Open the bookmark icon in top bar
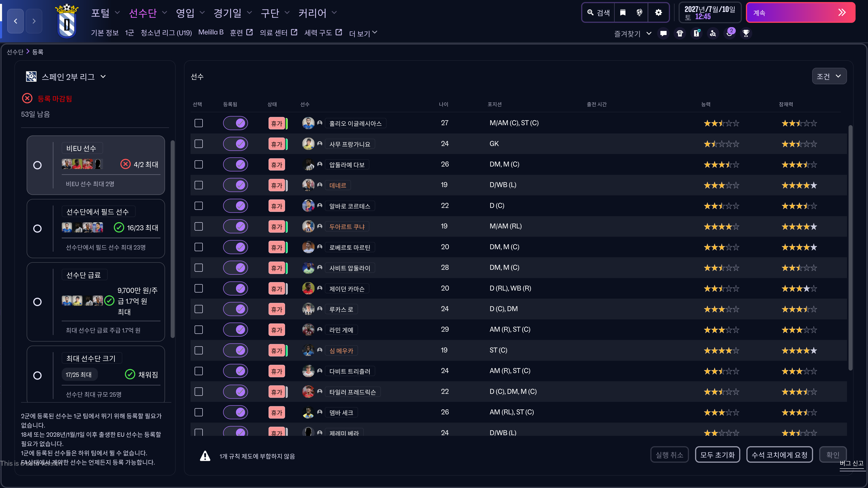868x488 pixels. (x=623, y=12)
